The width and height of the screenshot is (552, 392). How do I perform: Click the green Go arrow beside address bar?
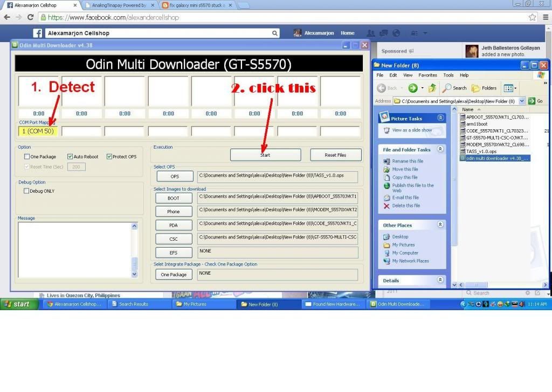[532, 101]
